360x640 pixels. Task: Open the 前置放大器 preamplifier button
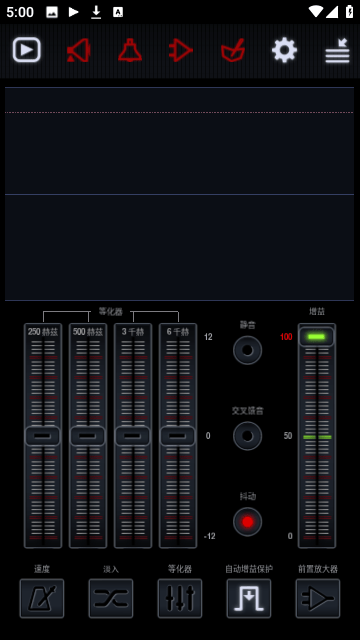click(x=318, y=598)
